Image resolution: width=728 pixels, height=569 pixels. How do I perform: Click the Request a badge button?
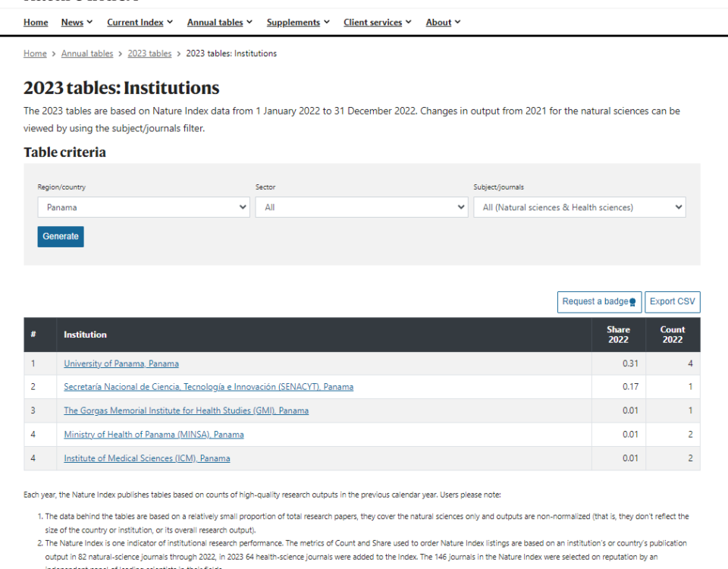pos(599,302)
